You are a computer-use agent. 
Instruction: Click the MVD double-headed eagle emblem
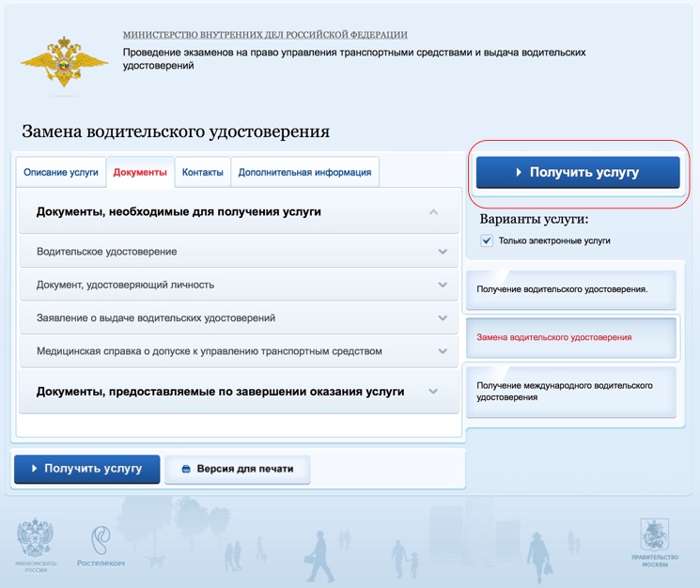coord(65,63)
